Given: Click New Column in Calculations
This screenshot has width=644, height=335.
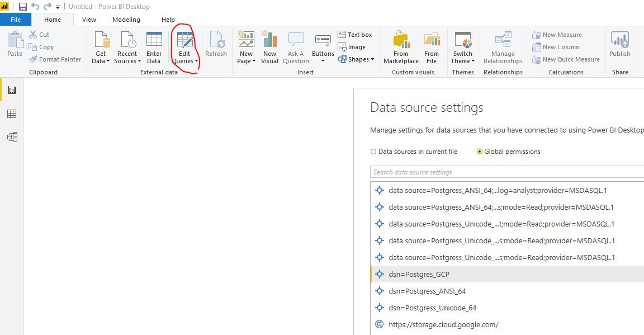Looking at the screenshot, I should 556,47.
